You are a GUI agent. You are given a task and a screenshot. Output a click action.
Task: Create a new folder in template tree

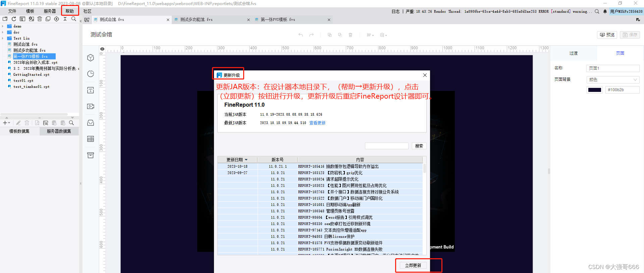[5, 19]
